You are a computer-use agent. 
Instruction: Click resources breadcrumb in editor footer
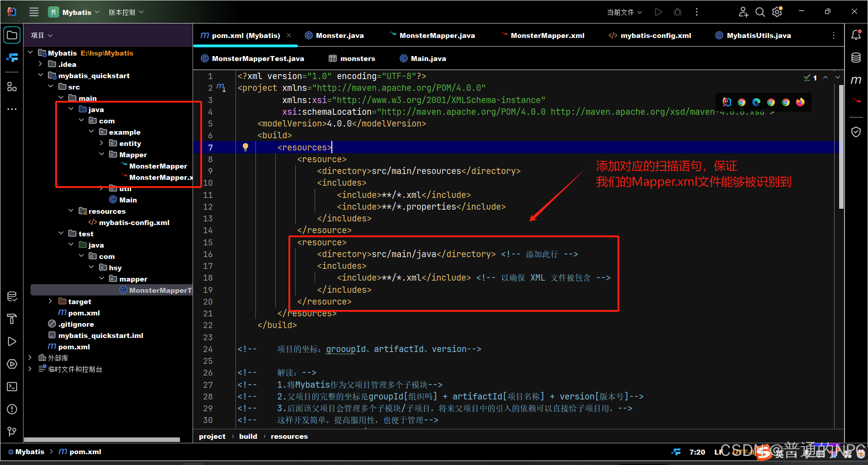289,436
